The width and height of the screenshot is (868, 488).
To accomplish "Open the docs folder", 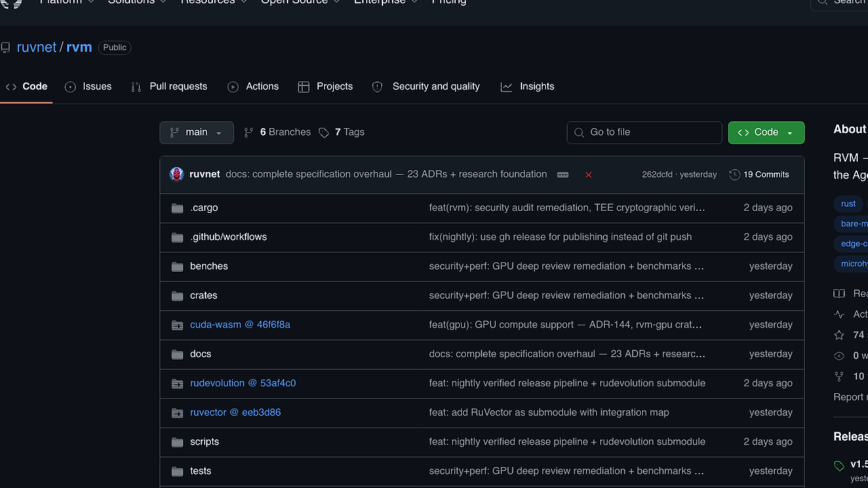I will [x=201, y=354].
